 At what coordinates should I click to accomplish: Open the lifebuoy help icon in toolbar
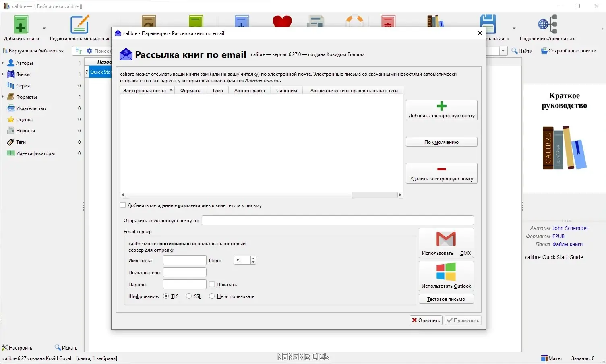tap(355, 21)
